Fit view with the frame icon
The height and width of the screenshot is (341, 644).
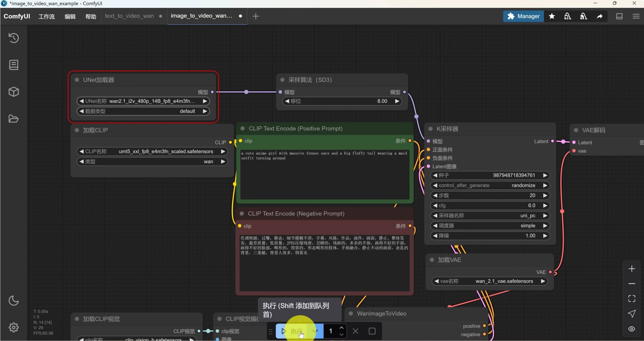point(632,298)
